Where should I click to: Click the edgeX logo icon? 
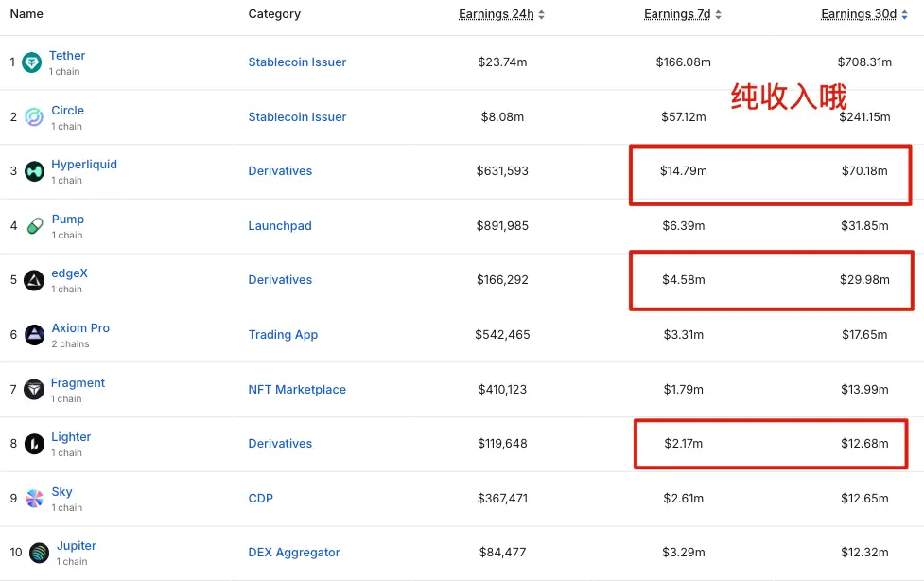(x=34, y=280)
